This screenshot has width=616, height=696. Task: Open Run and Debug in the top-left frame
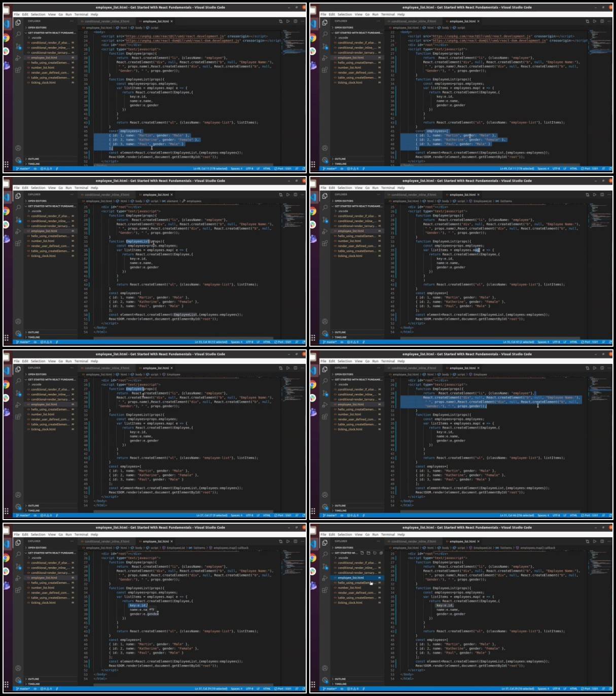coord(18,58)
